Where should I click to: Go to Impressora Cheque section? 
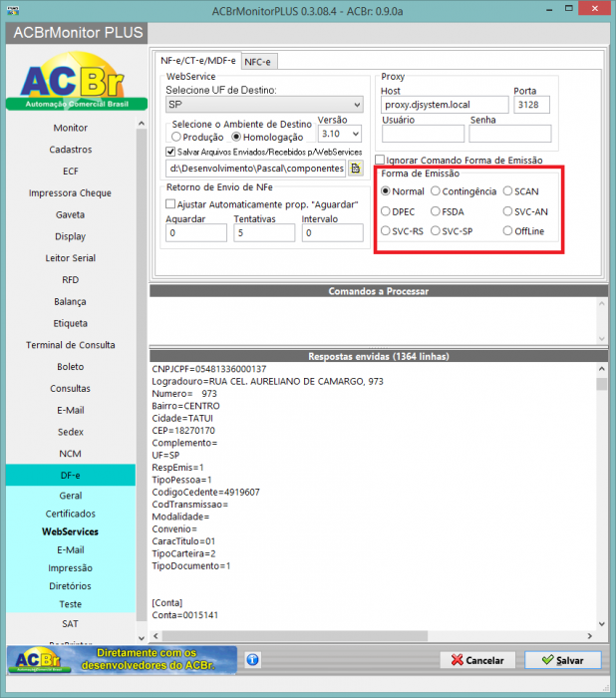(71, 193)
